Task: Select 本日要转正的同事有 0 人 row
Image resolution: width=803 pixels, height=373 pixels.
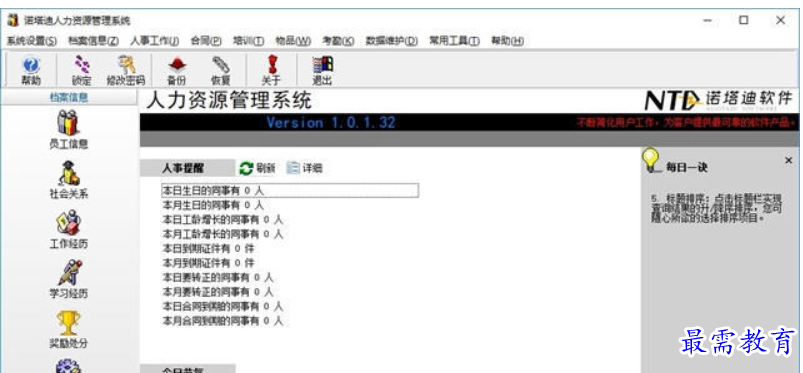Action: [218, 278]
